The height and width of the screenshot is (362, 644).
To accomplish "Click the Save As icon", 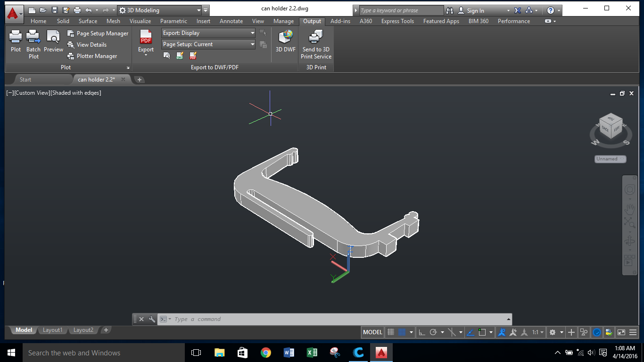I will (x=66, y=10).
